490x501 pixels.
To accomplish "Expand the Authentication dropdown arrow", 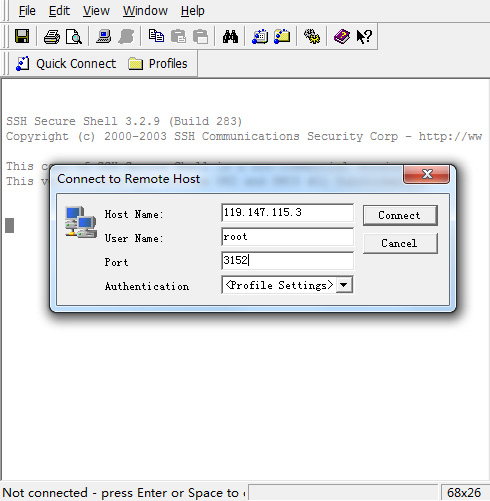I will coord(344,285).
